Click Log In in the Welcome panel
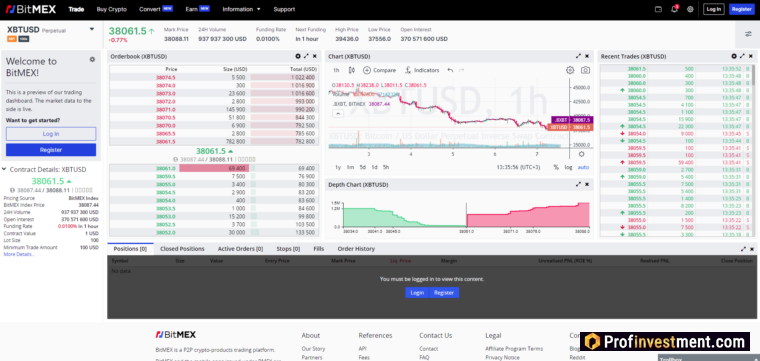The height and width of the screenshot is (361, 760). pyautogui.click(x=51, y=134)
